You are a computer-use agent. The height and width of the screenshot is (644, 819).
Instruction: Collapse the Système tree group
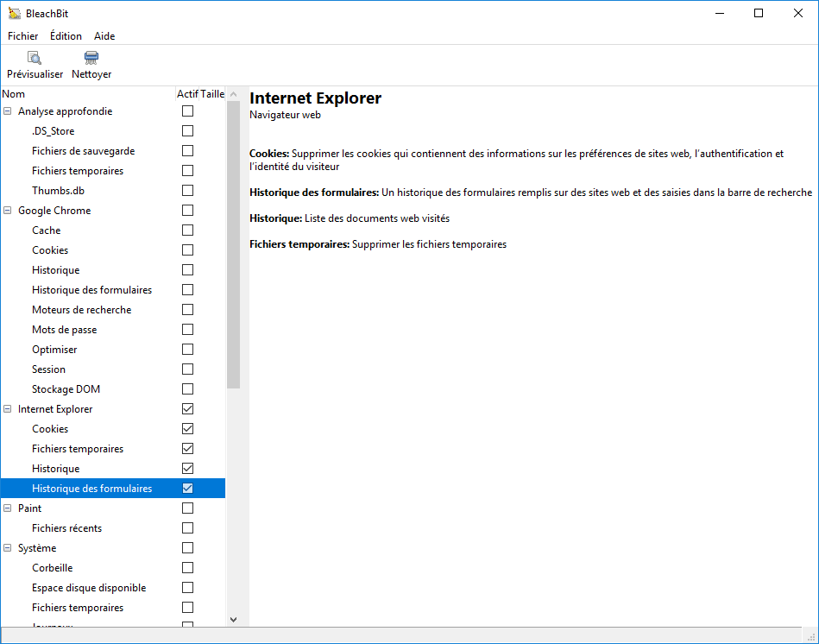click(7, 548)
